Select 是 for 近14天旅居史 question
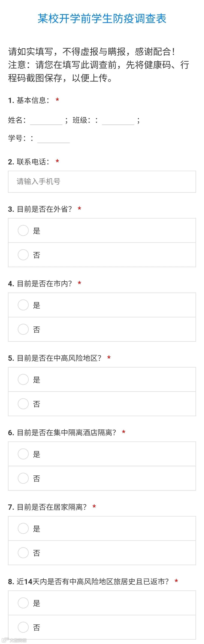The height and width of the screenshot is (644, 204). (x=23, y=603)
